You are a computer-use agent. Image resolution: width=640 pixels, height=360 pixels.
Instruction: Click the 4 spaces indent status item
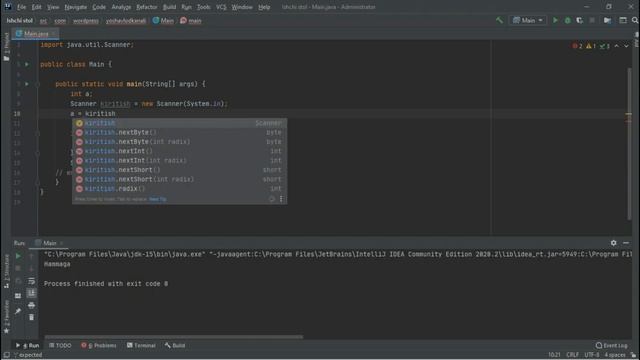click(615, 355)
